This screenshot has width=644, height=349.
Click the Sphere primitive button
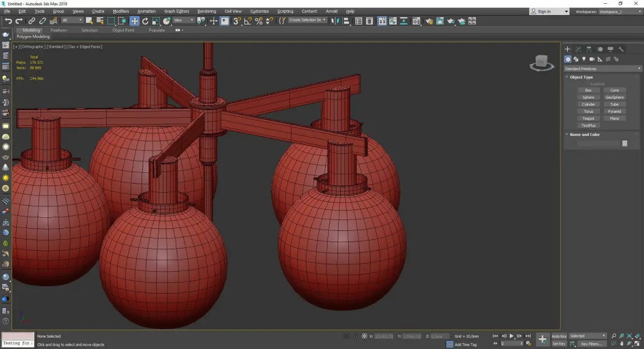[588, 97]
